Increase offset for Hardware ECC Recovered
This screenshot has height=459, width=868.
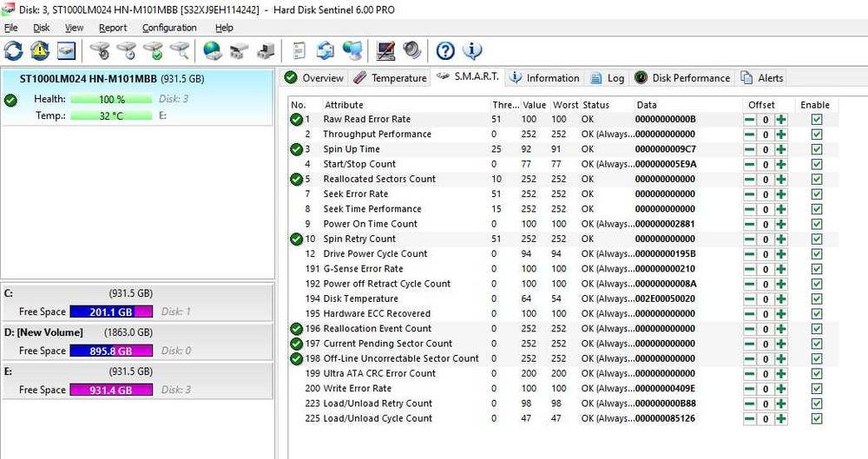(x=781, y=314)
